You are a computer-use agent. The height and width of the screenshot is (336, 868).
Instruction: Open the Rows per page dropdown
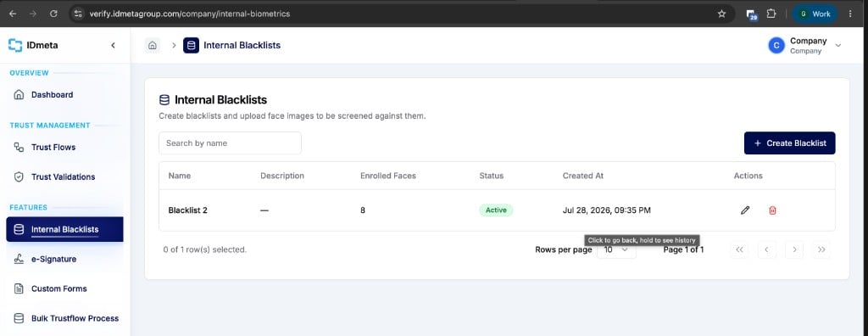coord(617,250)
